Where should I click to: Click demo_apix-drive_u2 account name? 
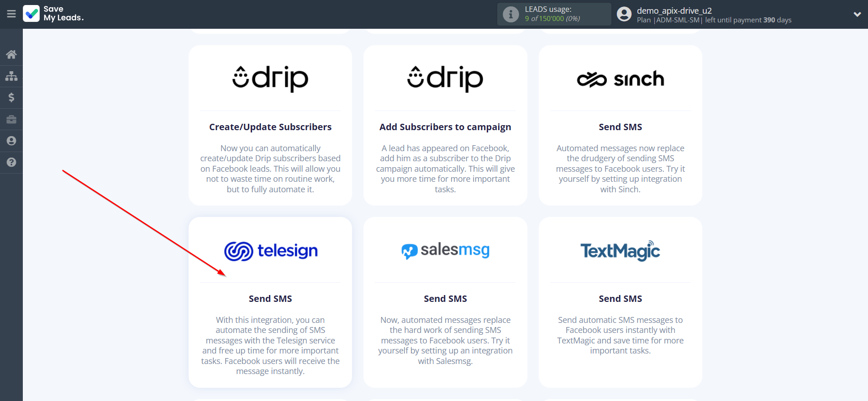[674, 11]
